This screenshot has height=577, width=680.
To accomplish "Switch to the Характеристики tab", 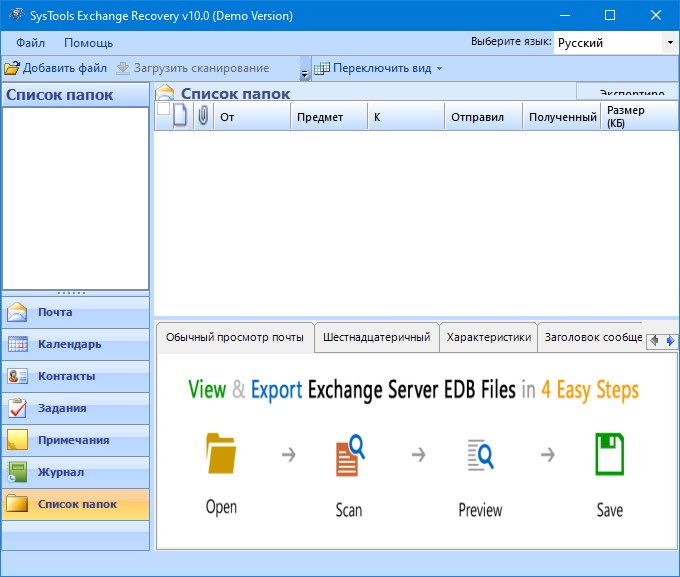I will pos(488,337).
